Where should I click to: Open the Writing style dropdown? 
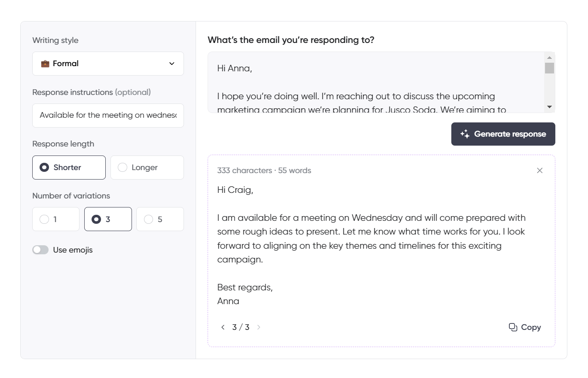coord(107,63)
